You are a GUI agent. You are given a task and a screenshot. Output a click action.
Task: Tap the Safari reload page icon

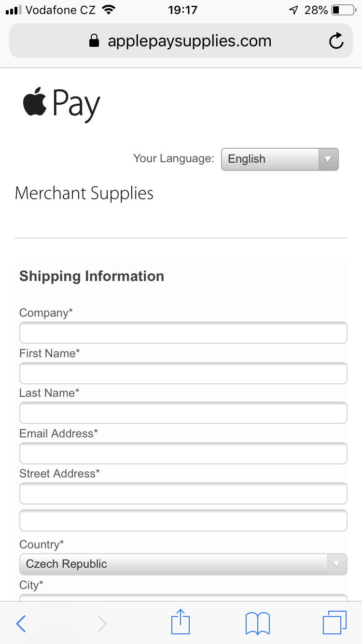point(336,41)
